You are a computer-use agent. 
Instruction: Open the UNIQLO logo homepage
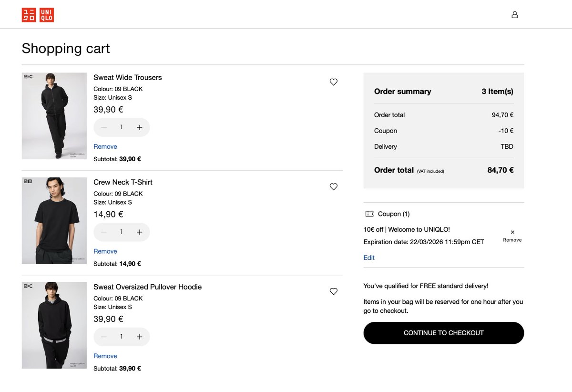pos(38,15)
